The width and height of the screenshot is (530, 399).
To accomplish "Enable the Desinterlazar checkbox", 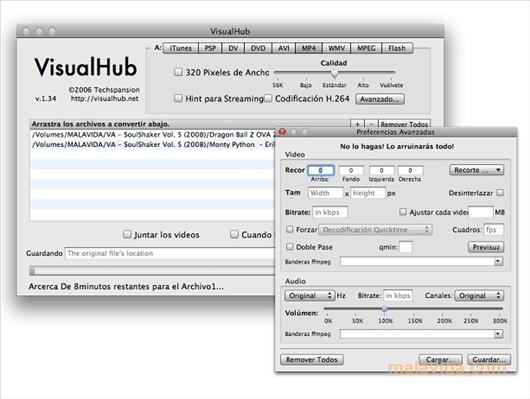I will point(500,193).
